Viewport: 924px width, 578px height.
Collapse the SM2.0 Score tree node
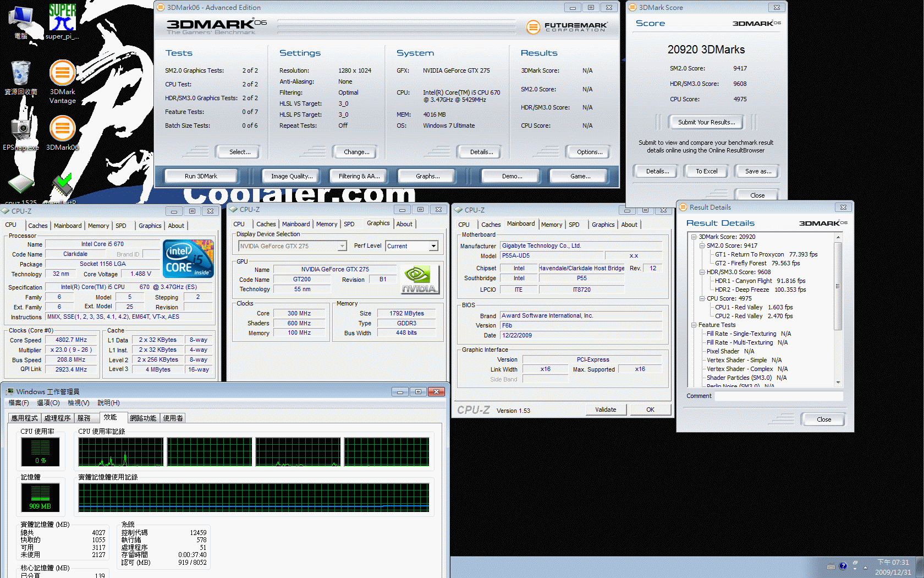pos(702,246)
